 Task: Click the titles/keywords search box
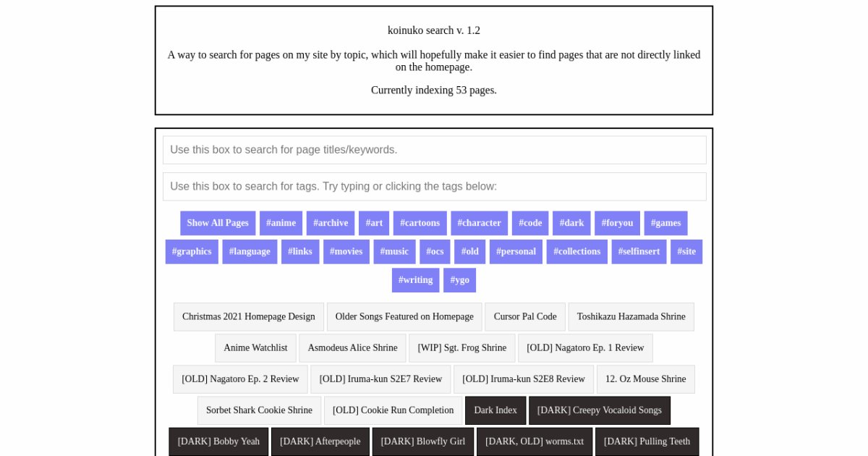point(434,150)
